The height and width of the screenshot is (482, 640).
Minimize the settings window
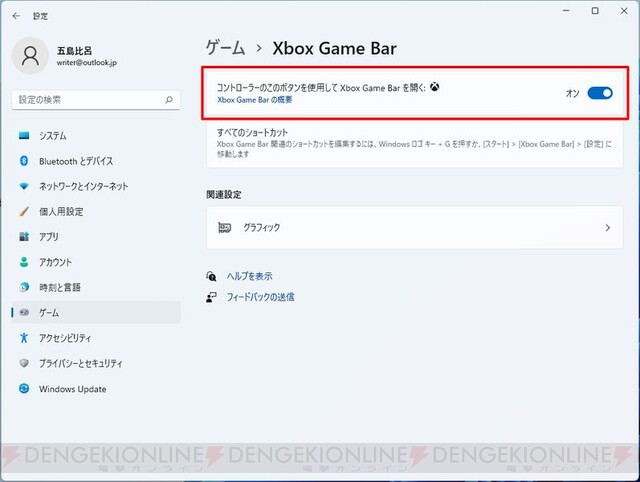[566, 11]
